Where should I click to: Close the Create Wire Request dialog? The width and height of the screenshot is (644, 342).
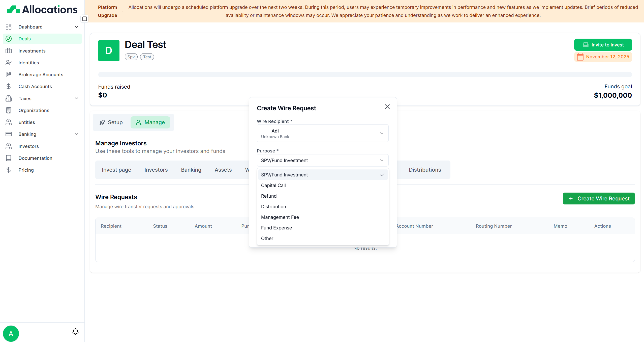[x=387, y=107]
